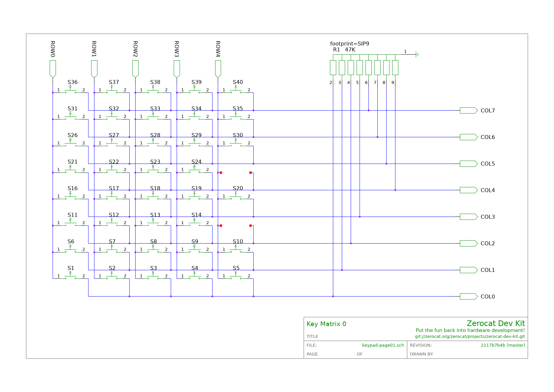This screenshot has height=392, width=554.
Task: Pick the S27 switch symbol
Action: coord(112,143)
